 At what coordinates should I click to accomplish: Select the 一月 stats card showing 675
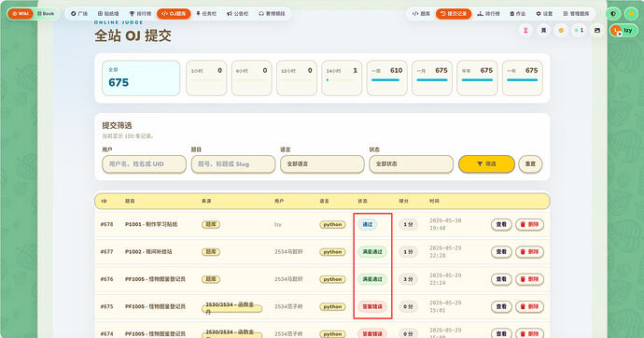[x=432, y=78]
